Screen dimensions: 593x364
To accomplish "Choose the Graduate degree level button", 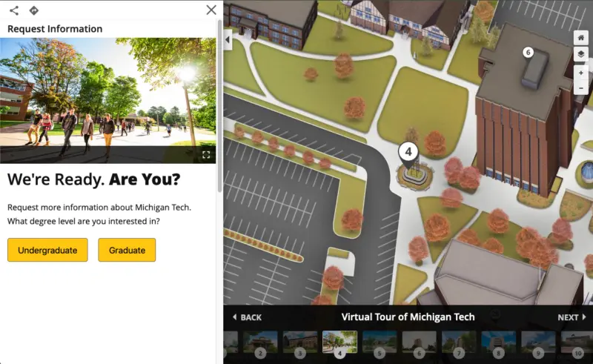I will click(x=127, y=250).
